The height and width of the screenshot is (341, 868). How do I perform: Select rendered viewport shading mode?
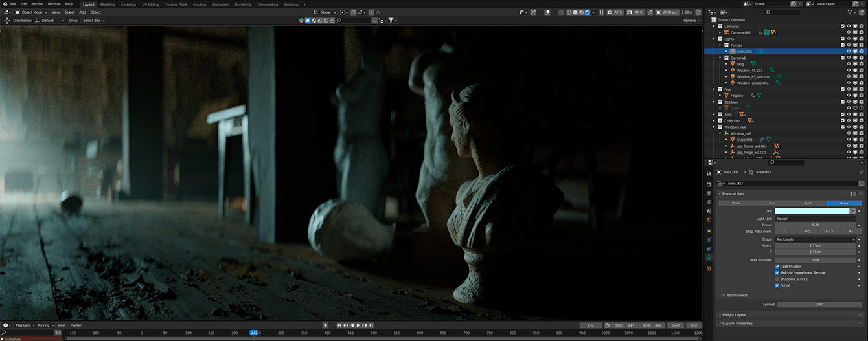(588, 12)
